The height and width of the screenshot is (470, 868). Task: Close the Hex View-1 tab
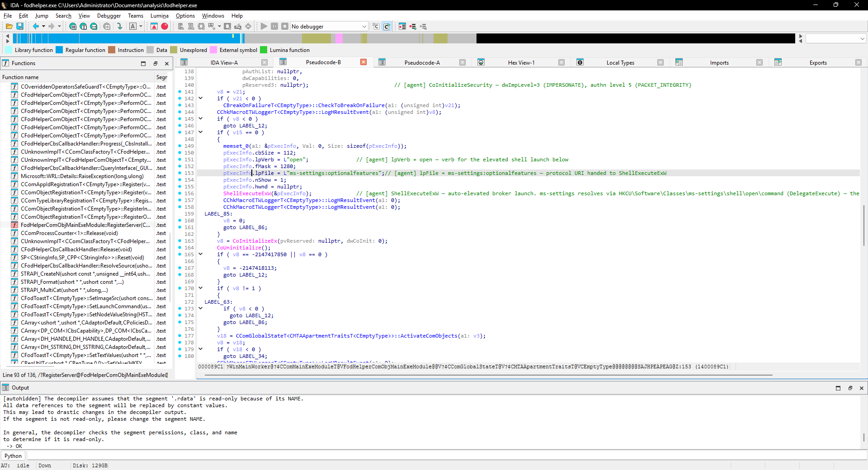tap(561, 62)
